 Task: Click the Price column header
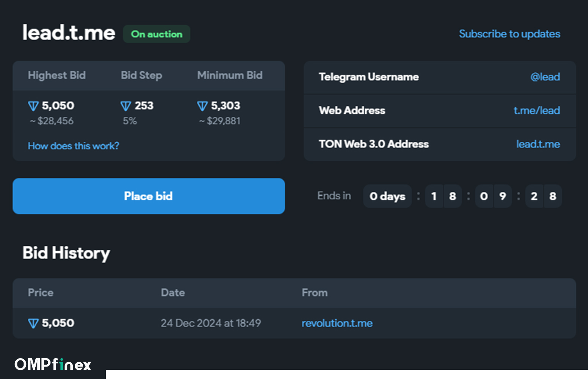41,293
